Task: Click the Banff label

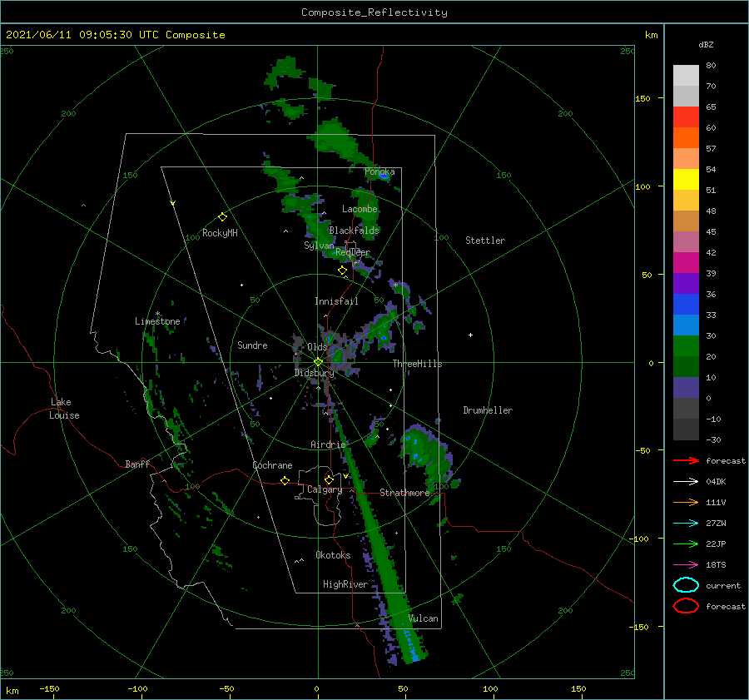Action: (x=137, y=464)
